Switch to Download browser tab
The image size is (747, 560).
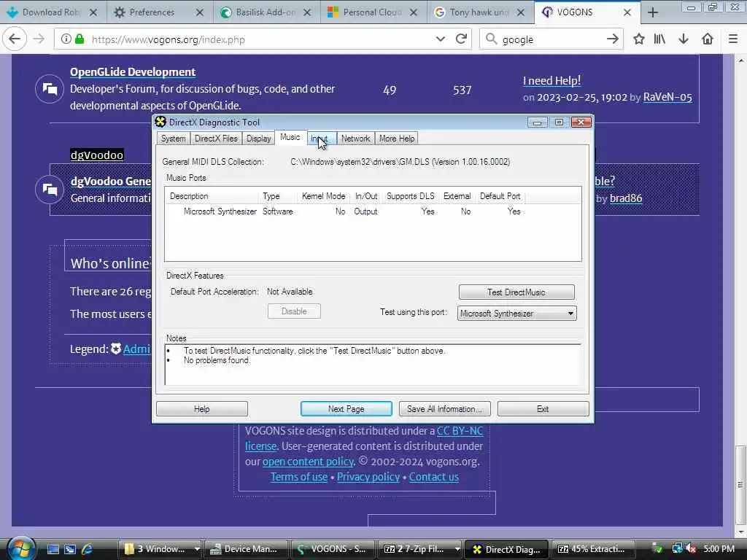[51, 12]
